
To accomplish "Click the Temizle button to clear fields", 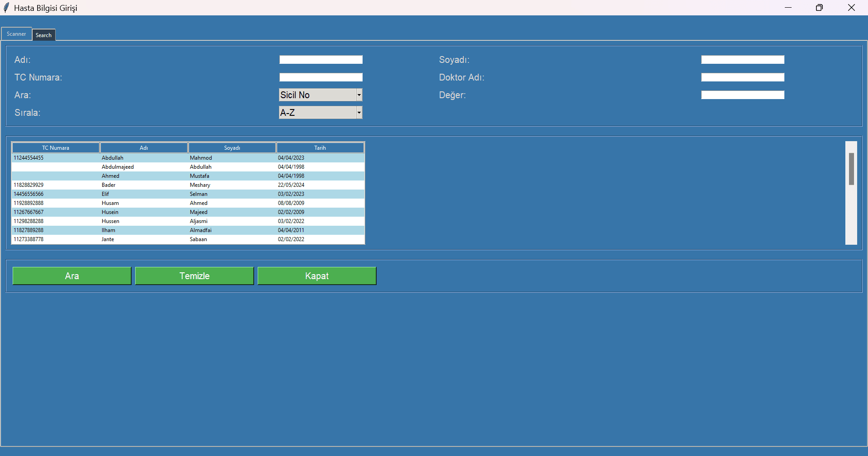I will [x=194, y=275].
